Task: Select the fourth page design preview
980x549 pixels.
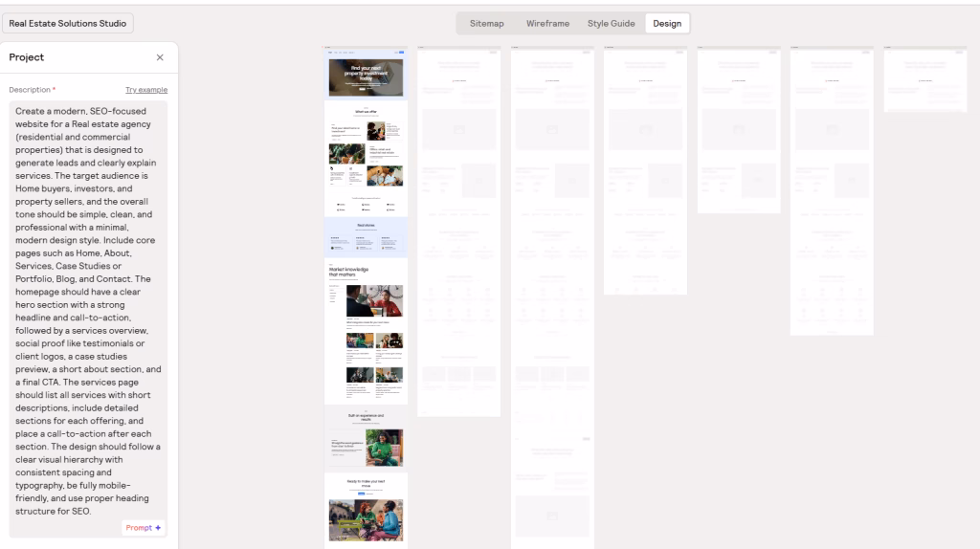Action: point(645,172)
